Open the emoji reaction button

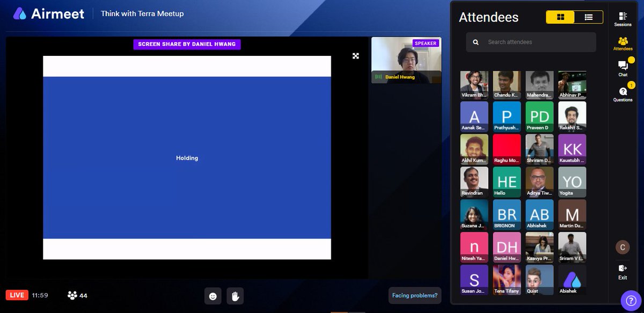pos(213,296)
